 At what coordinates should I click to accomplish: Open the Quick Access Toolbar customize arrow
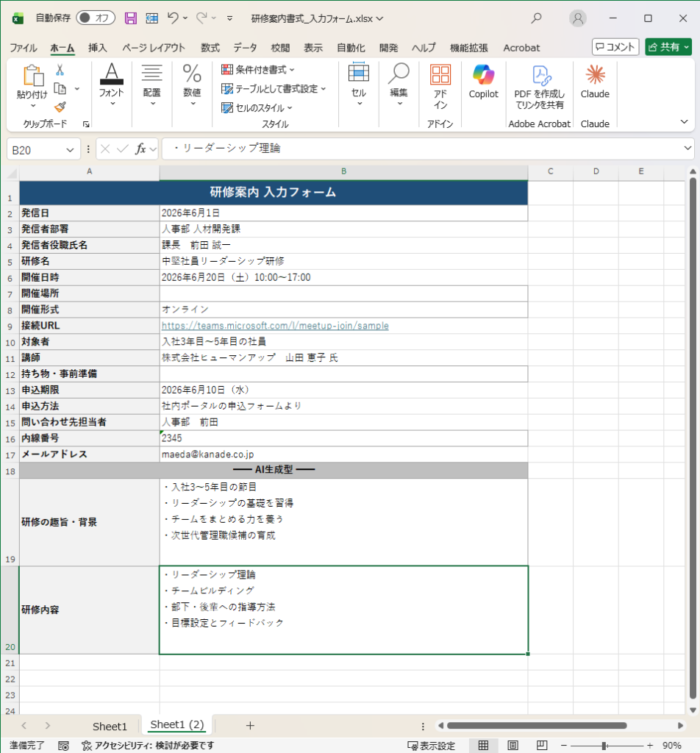[x=230, y=18]
